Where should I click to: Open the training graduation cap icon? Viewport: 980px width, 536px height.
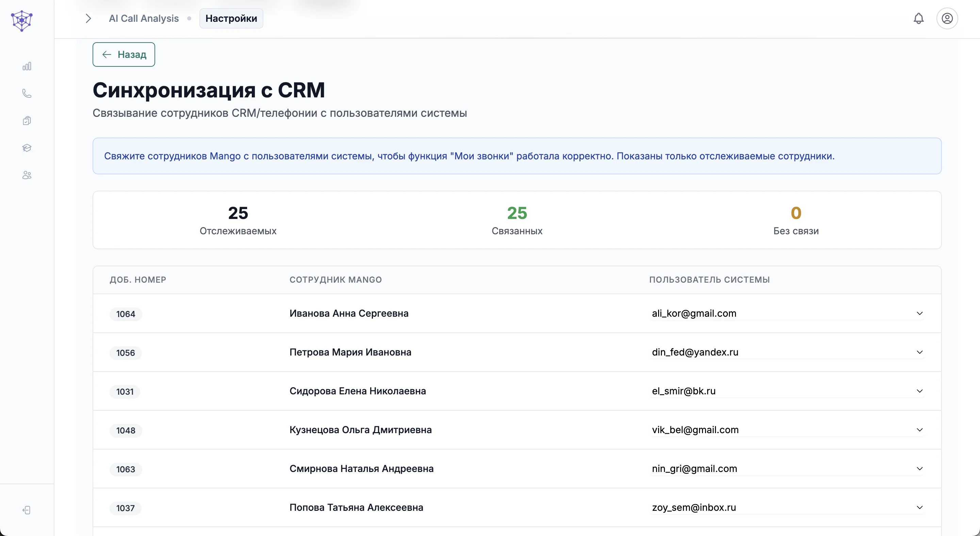coord(27,148)
